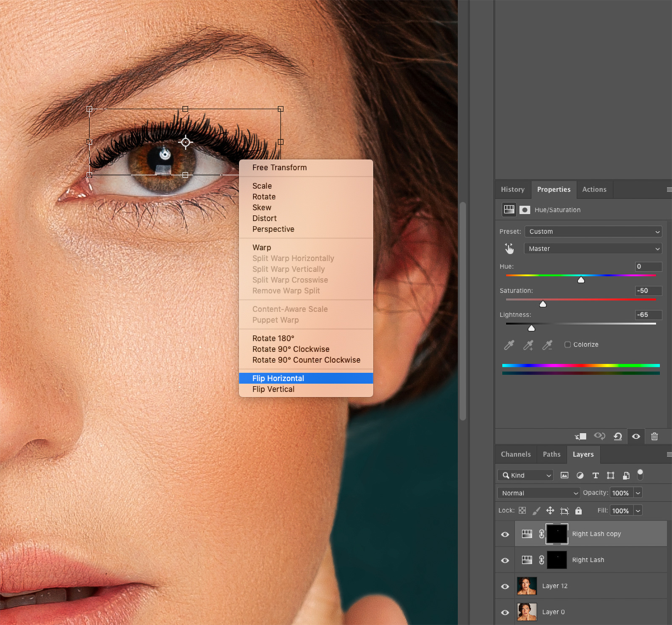This screenshot has width=672, height=625.
Task: Click mask link icon on Right Lash layer
Action: (x=542, y=560)
